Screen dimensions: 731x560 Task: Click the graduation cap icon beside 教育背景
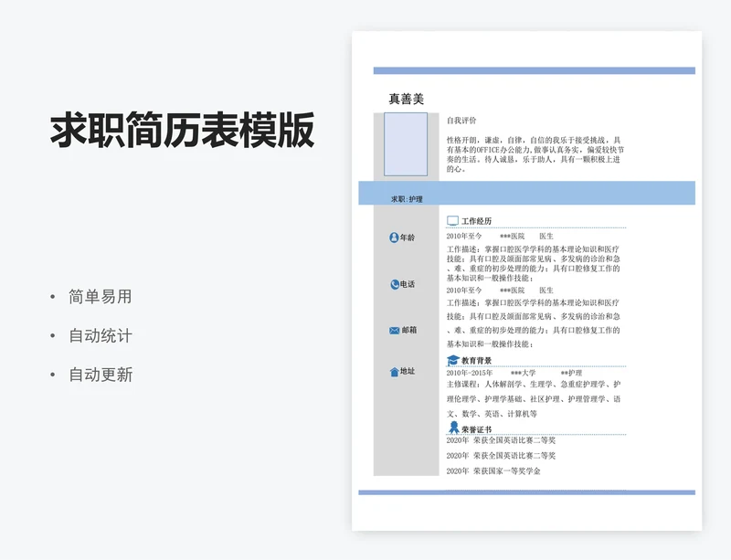pos(453,361)
